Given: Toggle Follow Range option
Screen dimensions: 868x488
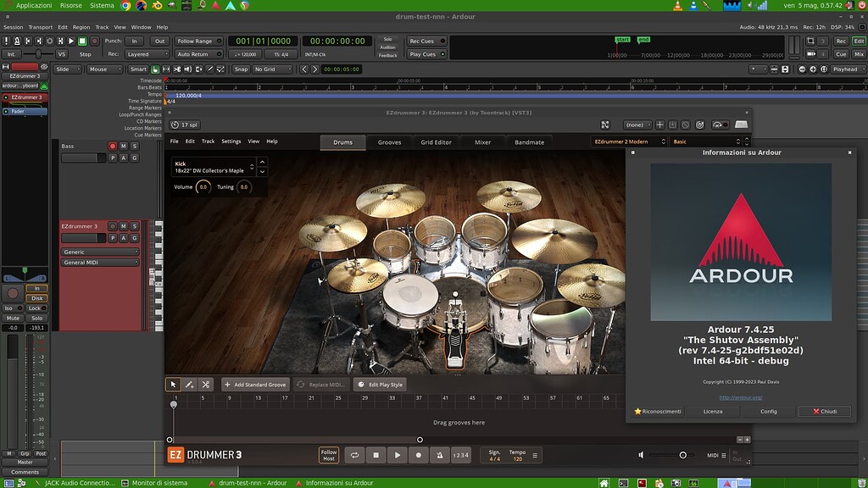Looking at the screenshot, I should pos(198,41).
